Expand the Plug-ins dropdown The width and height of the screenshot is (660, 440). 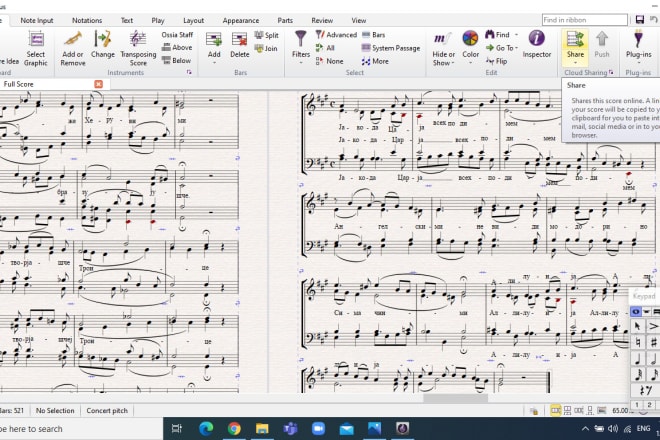[639, 63]
